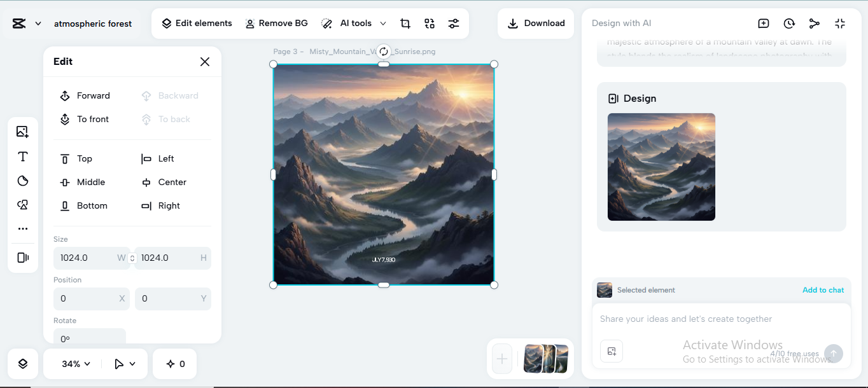Collapse the Design with AI panel
868x388 pixels.
point(840,24)
